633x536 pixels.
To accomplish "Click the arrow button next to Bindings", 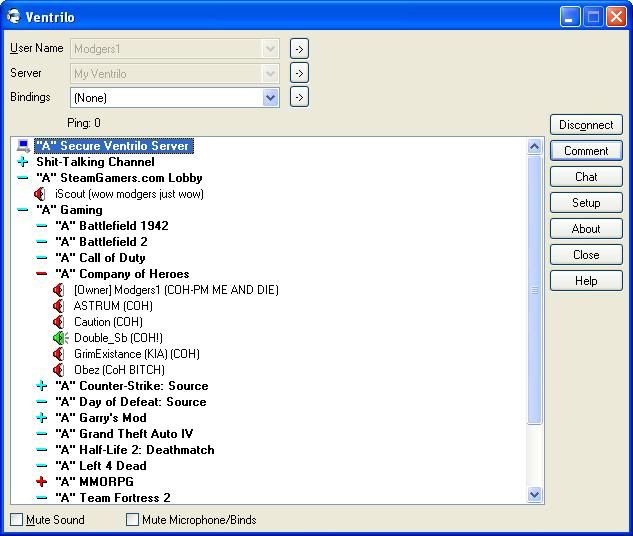I will pyautogui.click(x=299, y=98).
